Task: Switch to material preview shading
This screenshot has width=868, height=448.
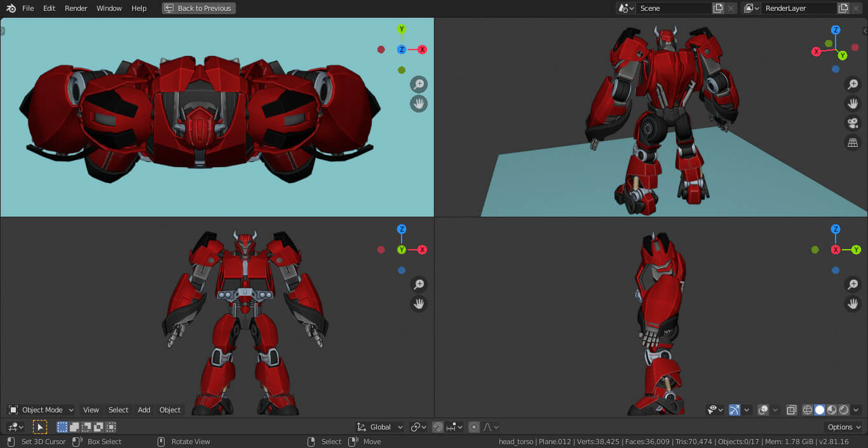Action: point(832,410)
